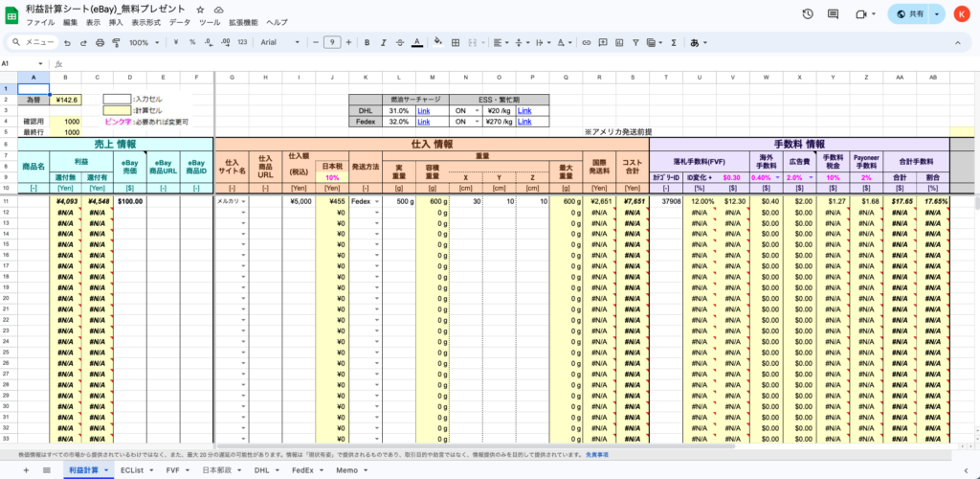Open text rotation options
Viewport: 980px width, 479px height.
coord(563,42)
